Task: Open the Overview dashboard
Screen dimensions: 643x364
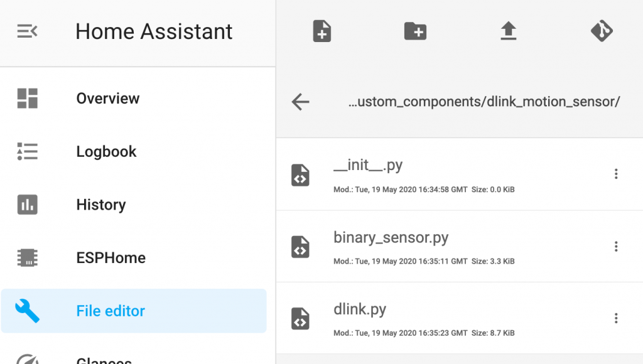Action: pos(107,99)
